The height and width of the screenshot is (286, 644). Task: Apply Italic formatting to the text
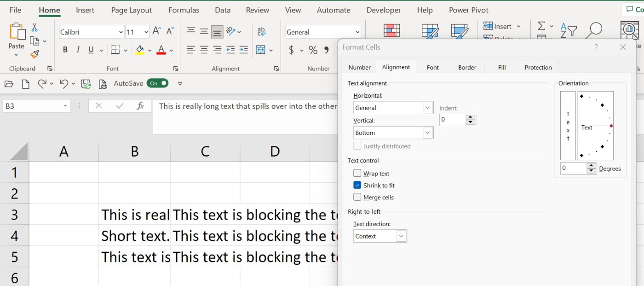(78, 50)
